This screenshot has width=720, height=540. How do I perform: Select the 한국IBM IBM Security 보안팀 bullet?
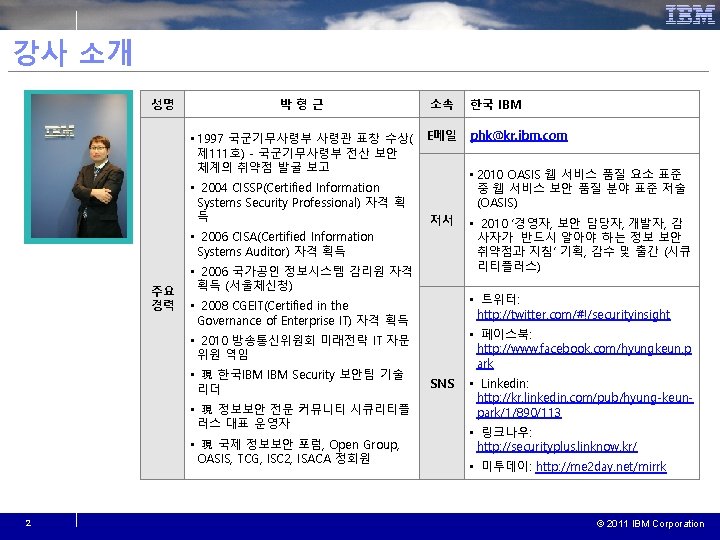tap(298, 382)
